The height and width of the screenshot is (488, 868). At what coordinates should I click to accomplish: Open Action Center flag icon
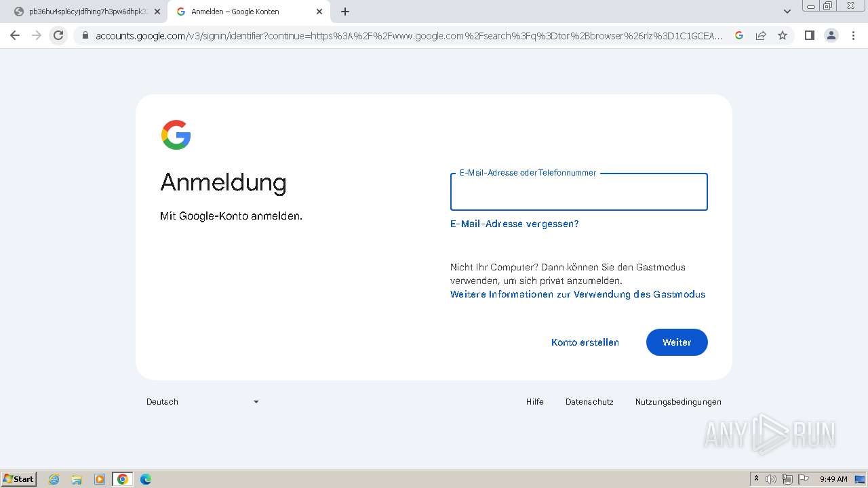click(x=804, y=479)
